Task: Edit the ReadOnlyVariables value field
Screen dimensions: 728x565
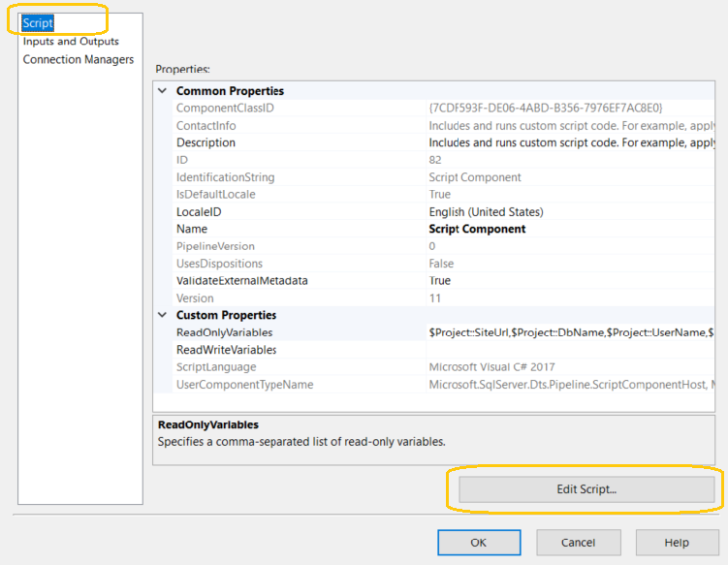Action: click(570, 332)
